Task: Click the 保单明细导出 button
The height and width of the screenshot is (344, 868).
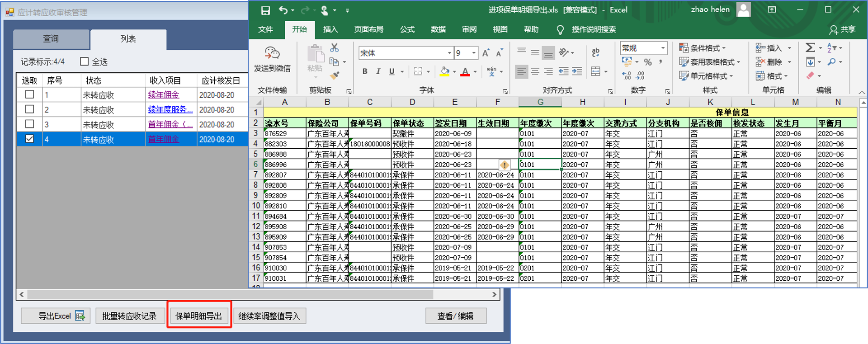Action: click(x=199, y=316)
